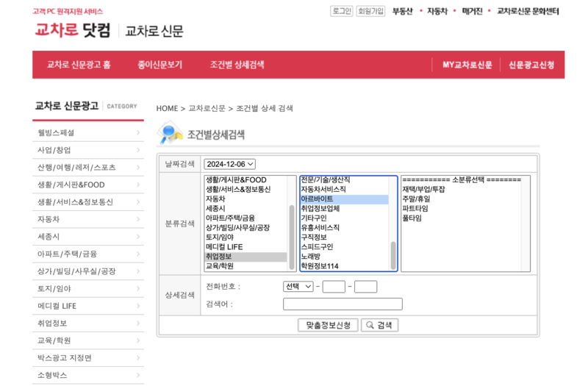Click the 검색어 text field
588x386 pixels.
coord(343,304)
